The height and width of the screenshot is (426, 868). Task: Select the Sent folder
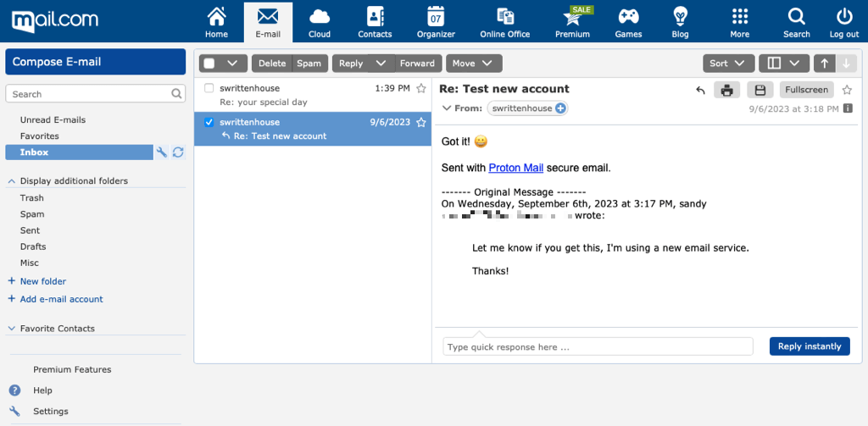(x=31, y=230)
